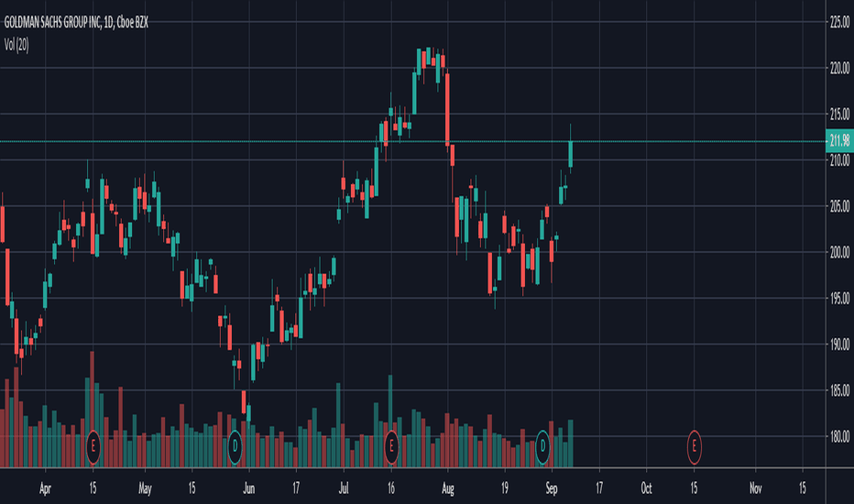
Task: Click the dividend marker D near June
Action: point(235,447)
